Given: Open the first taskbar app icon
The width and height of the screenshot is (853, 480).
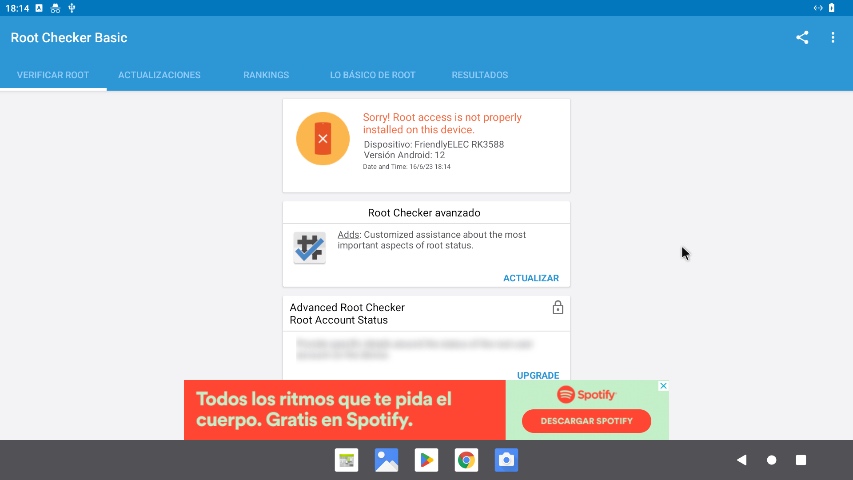Looking at the screenshot, I should coord(347,460).
